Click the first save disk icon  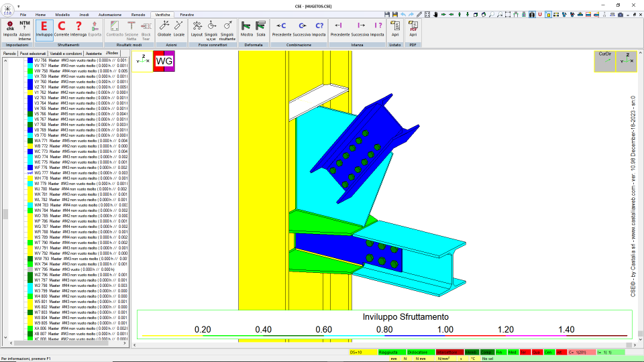[x=387, y=14]
